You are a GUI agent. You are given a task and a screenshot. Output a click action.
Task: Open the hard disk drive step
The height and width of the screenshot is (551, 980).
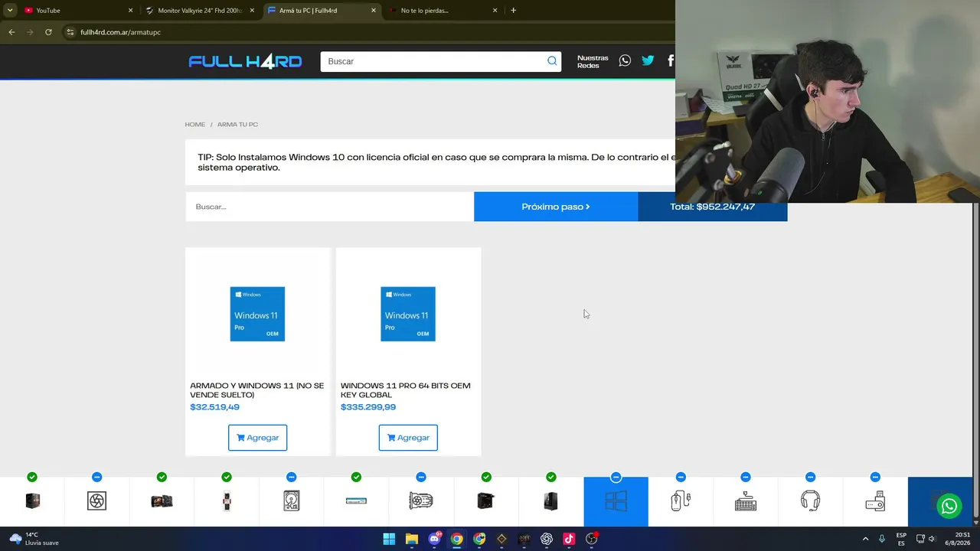pos(291,501)
